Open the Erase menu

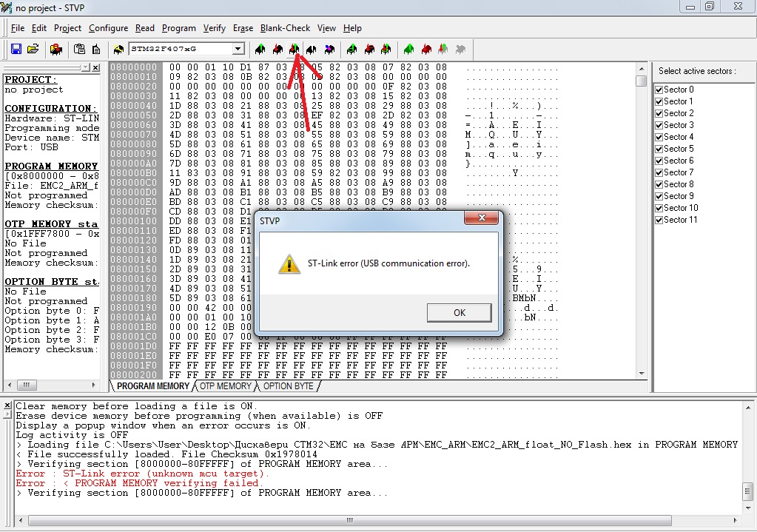[243, 28]
